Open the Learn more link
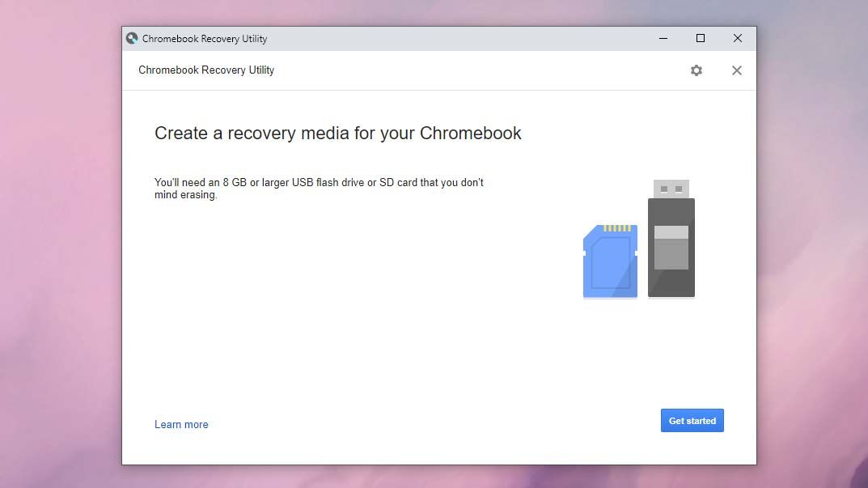This screenshot has height=488, width=868. (x=181, y=424)
